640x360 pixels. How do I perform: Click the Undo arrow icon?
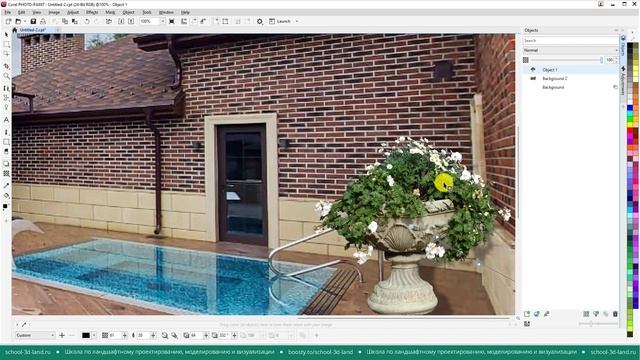coord(87,21)
